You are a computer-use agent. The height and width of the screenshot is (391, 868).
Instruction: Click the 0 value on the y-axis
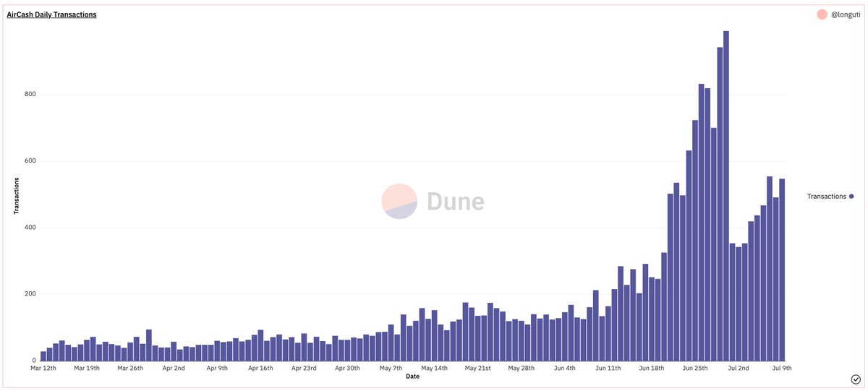point(35,361)
